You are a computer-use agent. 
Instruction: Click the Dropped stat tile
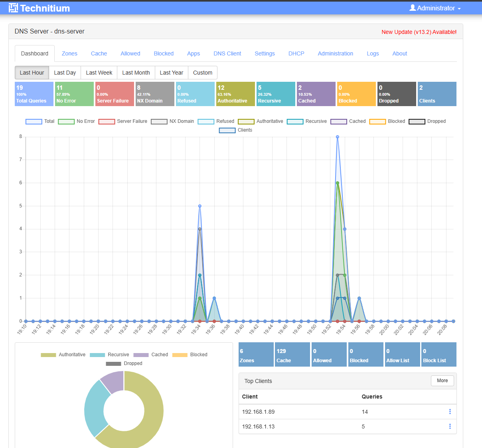coord(397,94)
